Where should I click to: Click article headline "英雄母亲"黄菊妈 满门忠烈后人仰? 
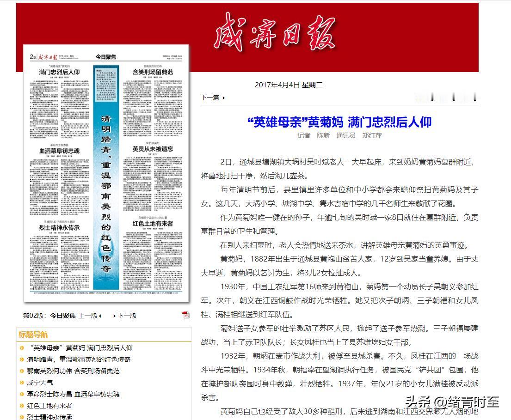pos(339,122)
